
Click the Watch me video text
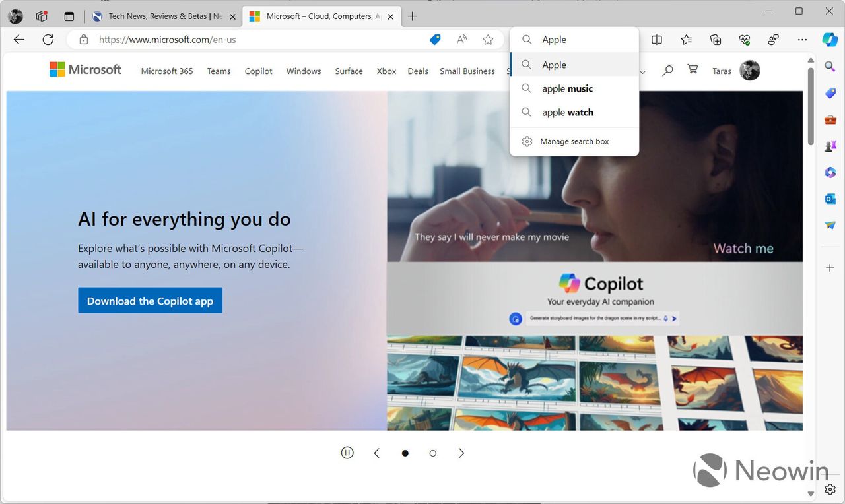pyautogui.click(x=743, y=249)
